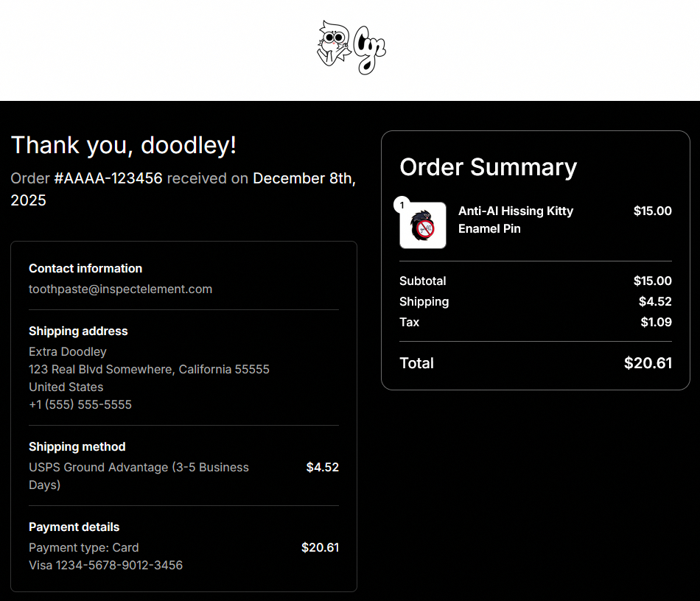Viewport: 700px width, 601px height.
Task: Click the Hissing Kitty pin thumbnail
Action: click(423, 226)
